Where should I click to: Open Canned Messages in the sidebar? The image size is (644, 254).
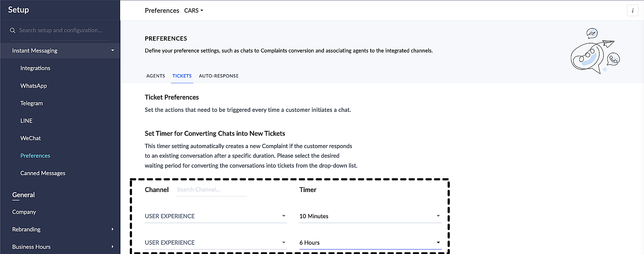click(x=43, y=173)
